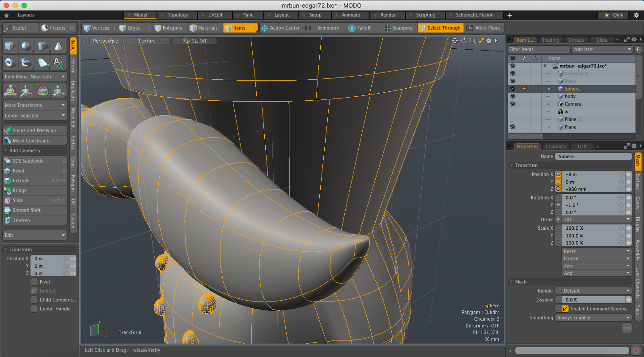
Task: Click the viewport zoom magnifier icon
Action: click(473, 41)
